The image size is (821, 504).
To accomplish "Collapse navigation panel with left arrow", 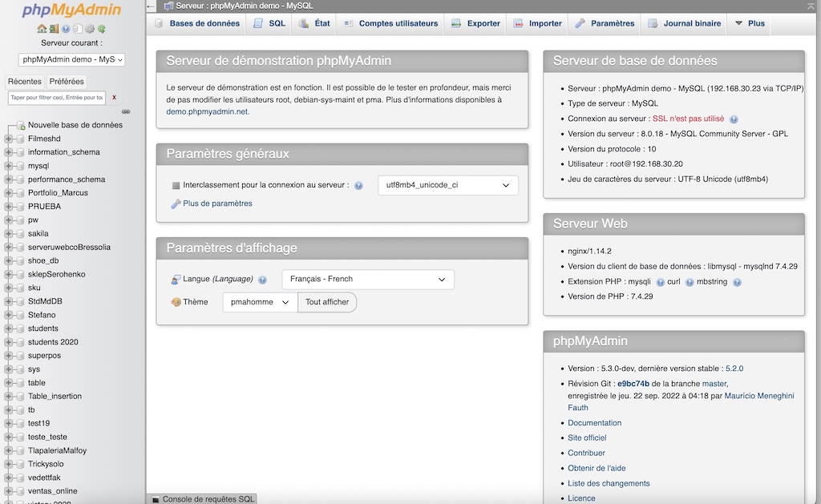I will (x=151, y=6).
